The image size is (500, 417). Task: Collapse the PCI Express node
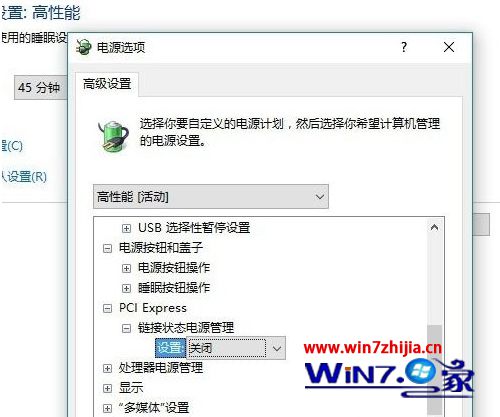[107, 308]
